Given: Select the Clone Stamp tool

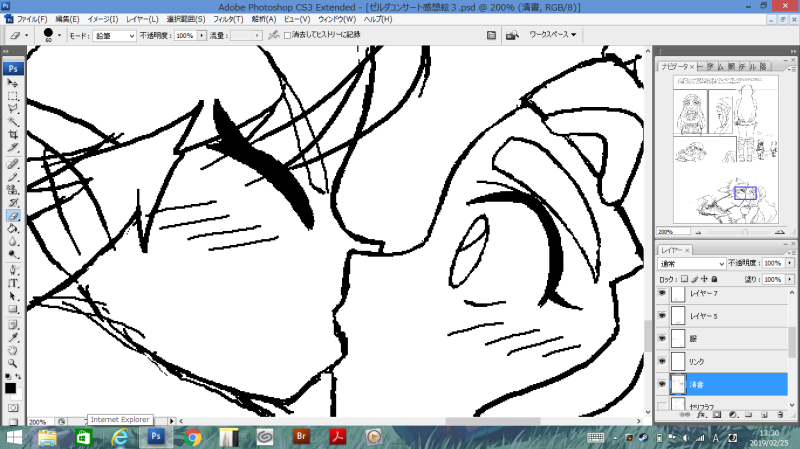Looking at the screenshot, I should (13, 190).
